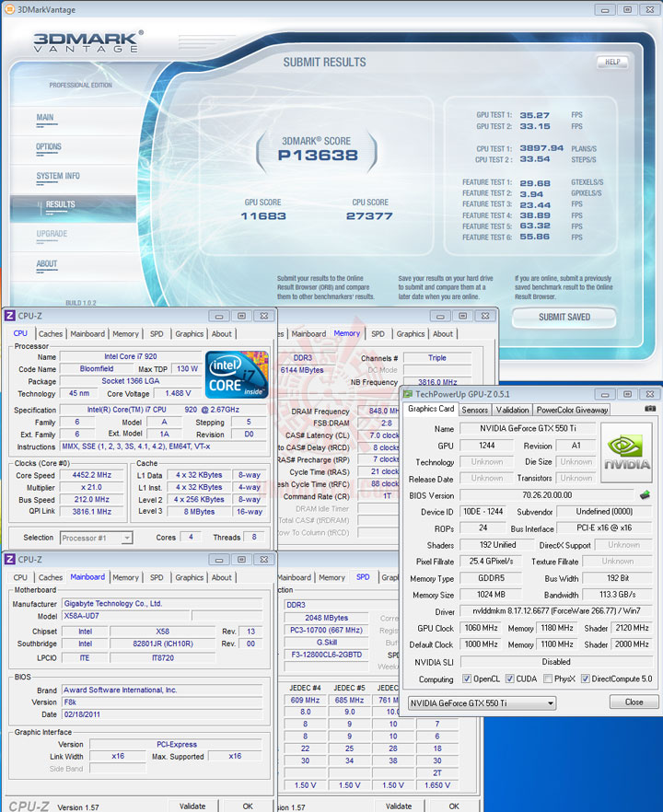Click SPD tab in bottom-right CPU-Z window
This screenshot has height=812, width=663.
[363, 577]
